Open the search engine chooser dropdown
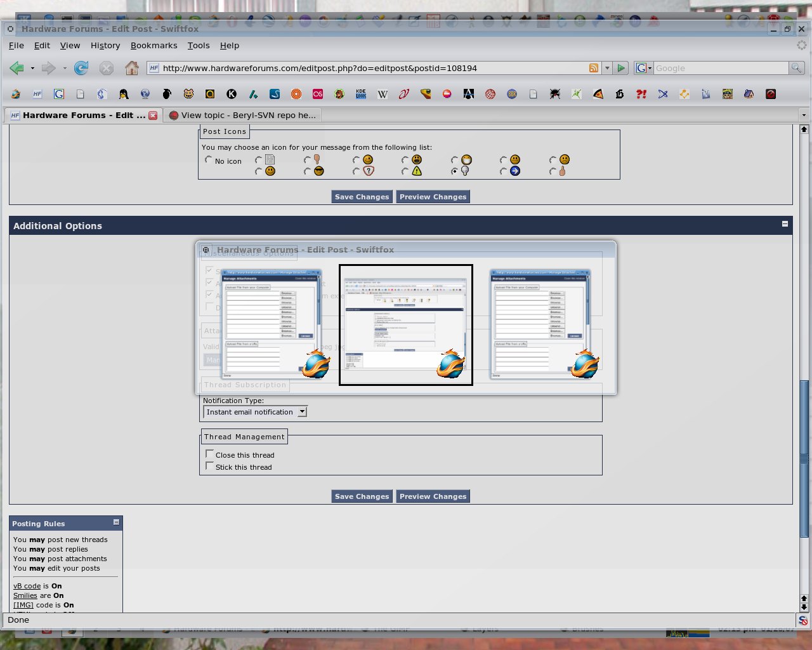Image resolution: width=812 pixels, height=650 pixels. (644, 68)
